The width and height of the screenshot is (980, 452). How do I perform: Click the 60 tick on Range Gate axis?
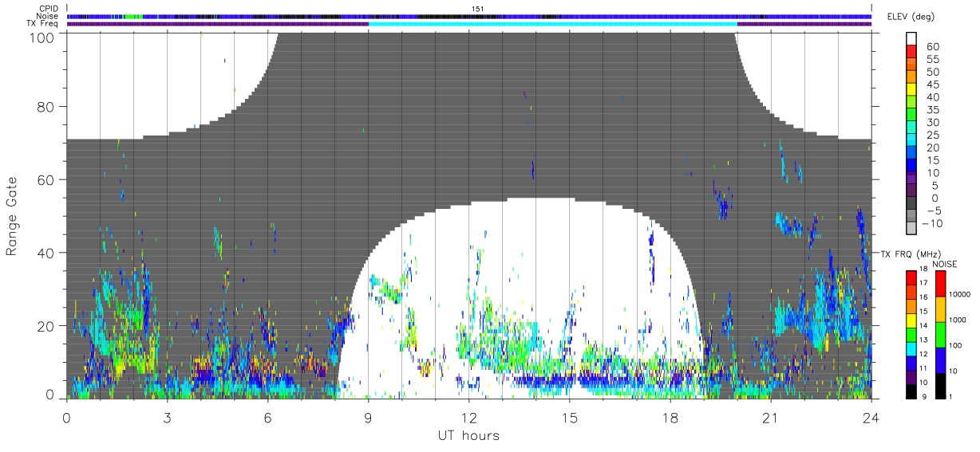(x=47, y=179)
